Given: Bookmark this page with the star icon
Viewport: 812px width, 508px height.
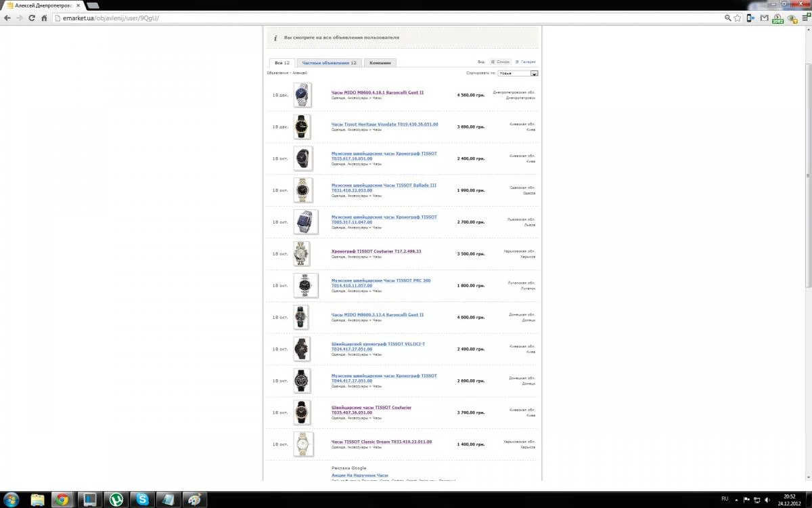Looking at the screenshot, I should (x=738, y=18).
